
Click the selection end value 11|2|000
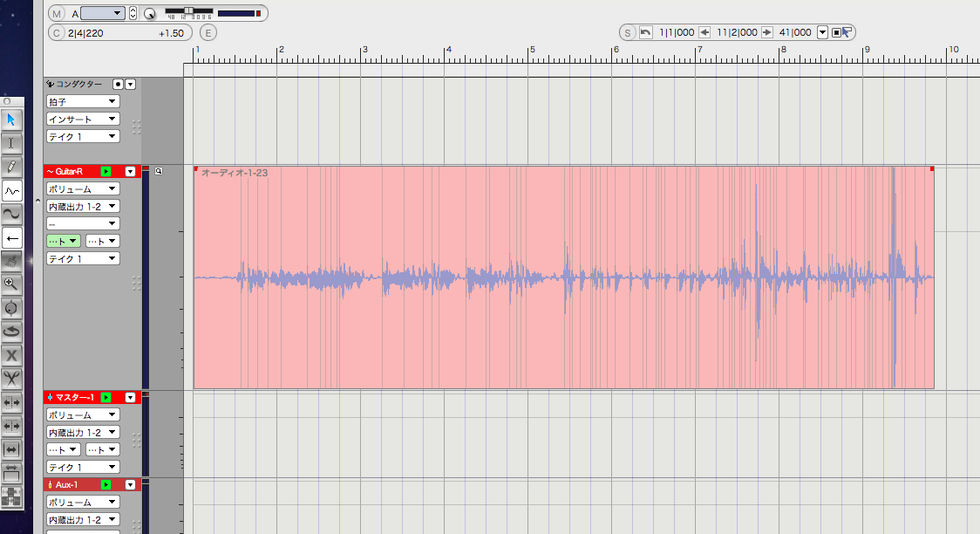[x=737, y=32]
